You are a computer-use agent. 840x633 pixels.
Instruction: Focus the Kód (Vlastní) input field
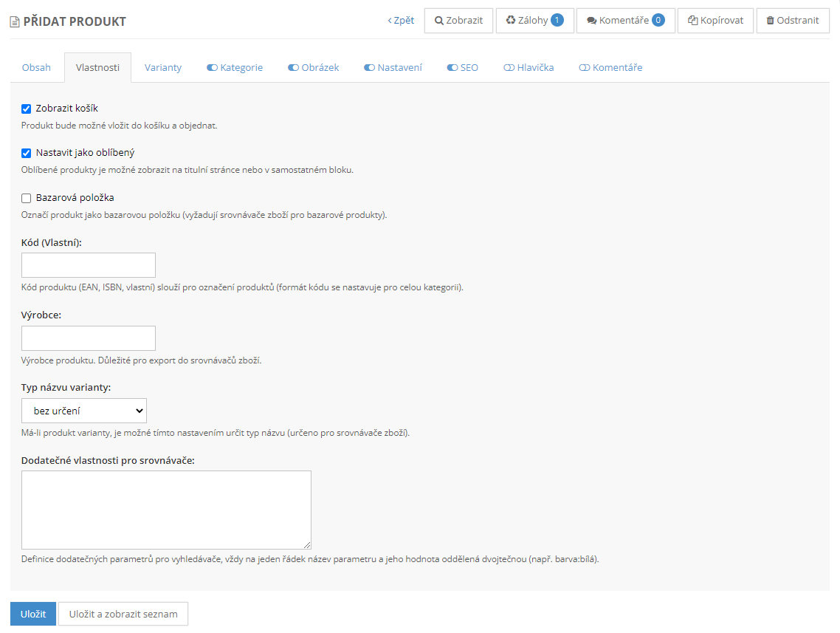pyautogui.click(x=89, y=265)
